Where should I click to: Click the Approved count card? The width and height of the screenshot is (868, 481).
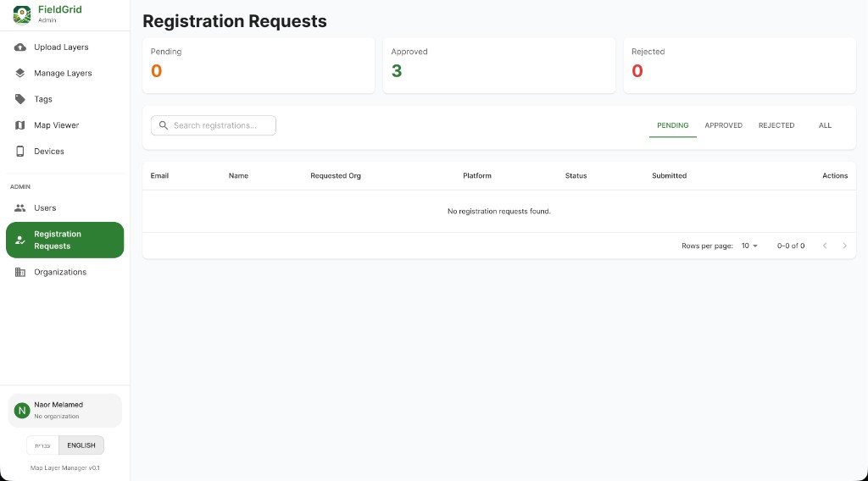point(498,65)
